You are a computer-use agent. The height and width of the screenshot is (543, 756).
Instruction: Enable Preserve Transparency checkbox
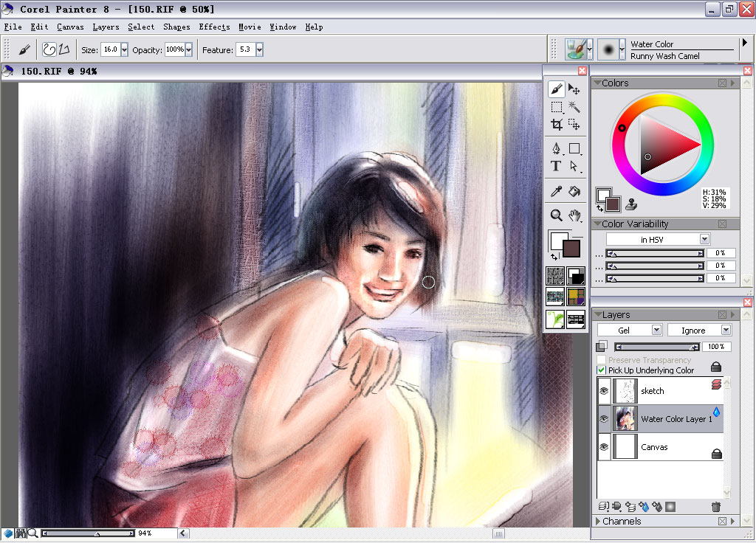(x=601, y=360)
